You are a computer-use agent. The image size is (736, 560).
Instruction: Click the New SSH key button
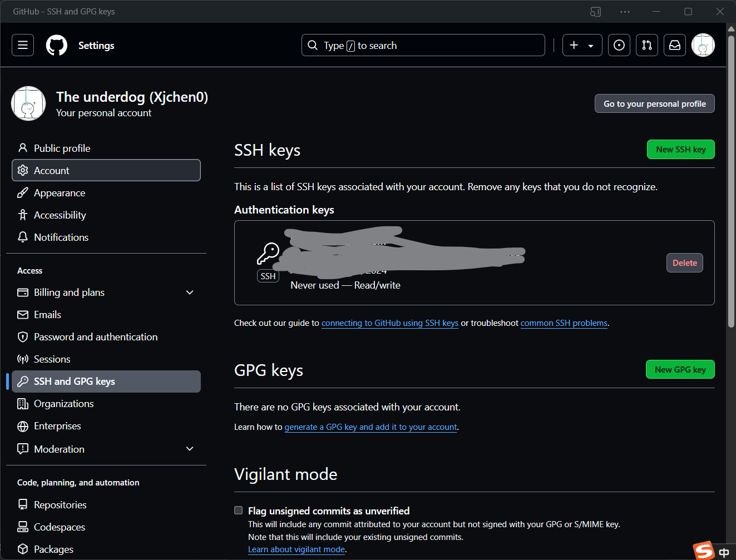[x=680, y=150]
